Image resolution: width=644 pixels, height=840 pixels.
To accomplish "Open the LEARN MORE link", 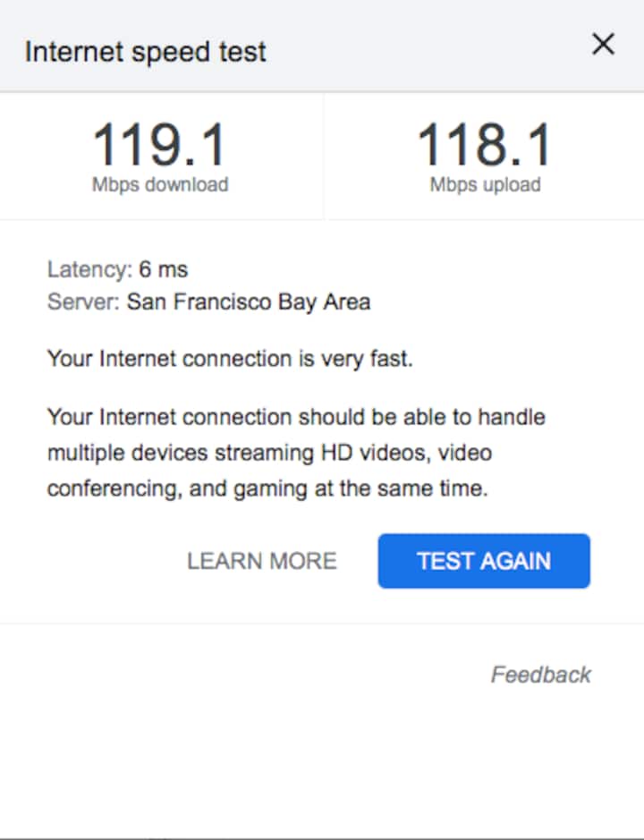I will pyautogui.click(x=261, y=561).
